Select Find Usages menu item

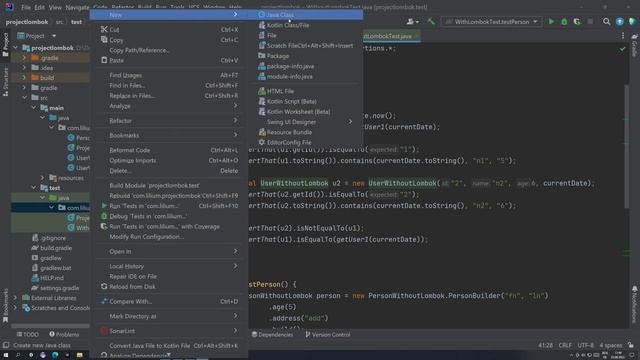pos(169,75)
